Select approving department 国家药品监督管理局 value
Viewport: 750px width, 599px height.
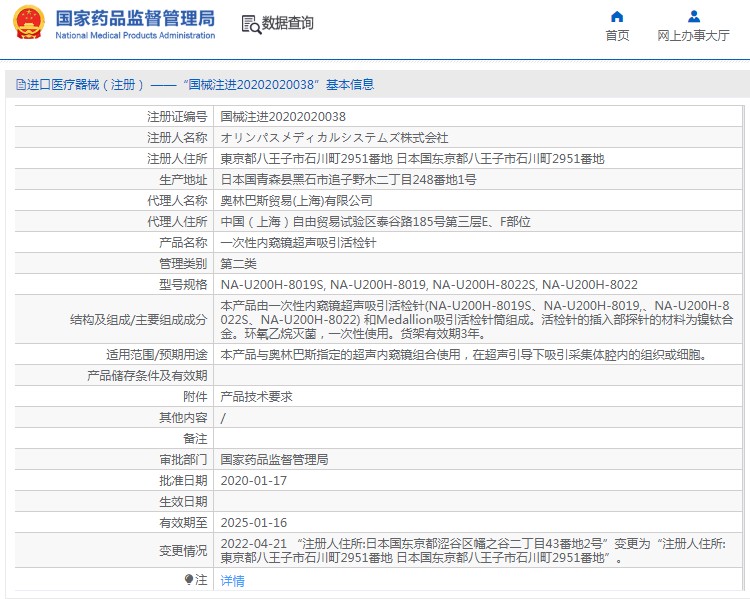275,460
